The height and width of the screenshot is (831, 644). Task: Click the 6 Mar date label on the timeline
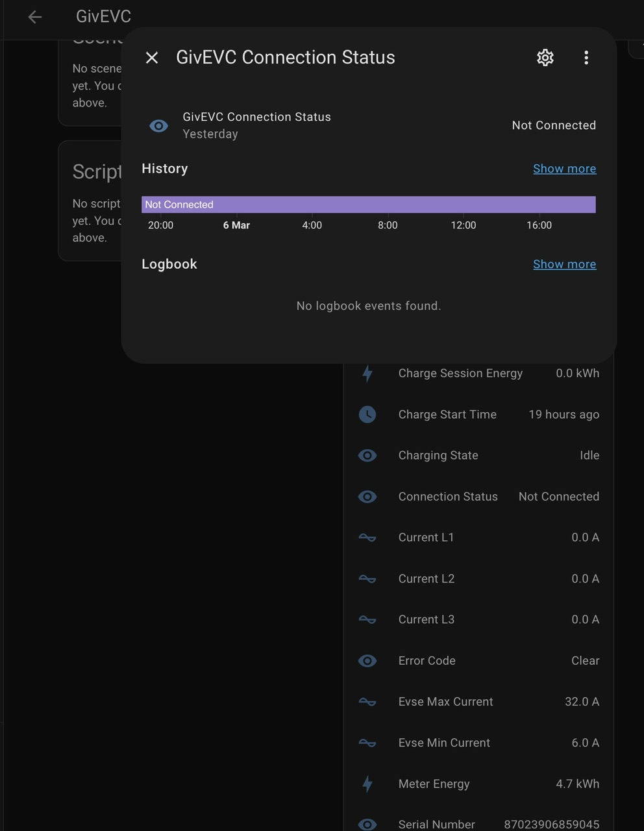click(236, 225)
